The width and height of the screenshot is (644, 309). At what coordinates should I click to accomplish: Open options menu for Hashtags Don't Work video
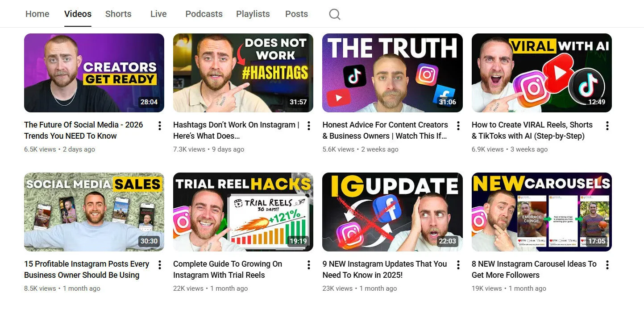(x=308, y=126)
